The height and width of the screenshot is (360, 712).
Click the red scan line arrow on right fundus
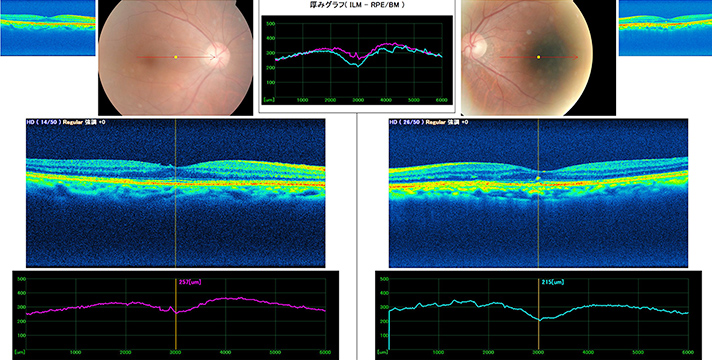tap(539, 57)
